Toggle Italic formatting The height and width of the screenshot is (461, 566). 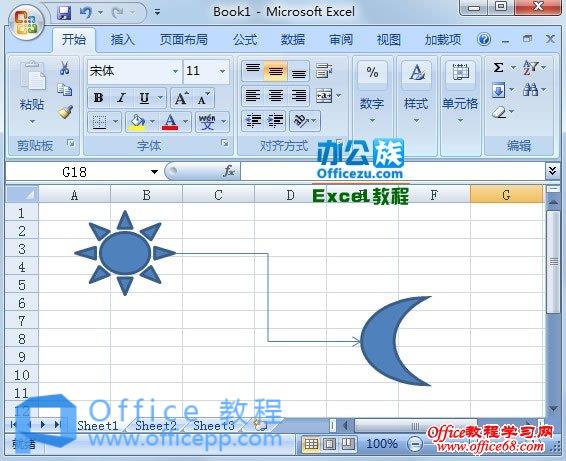(x=122, y=98)
